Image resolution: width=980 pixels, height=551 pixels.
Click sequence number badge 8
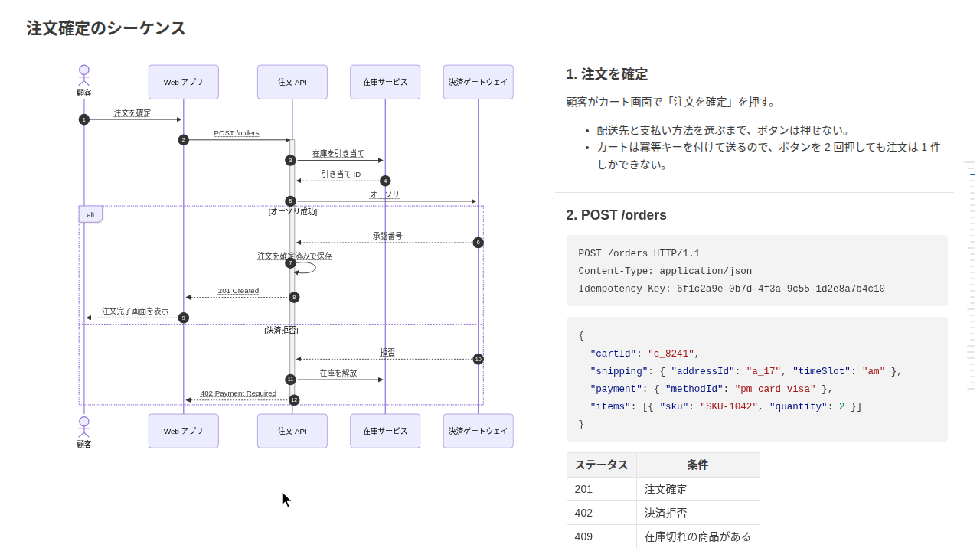294,297
